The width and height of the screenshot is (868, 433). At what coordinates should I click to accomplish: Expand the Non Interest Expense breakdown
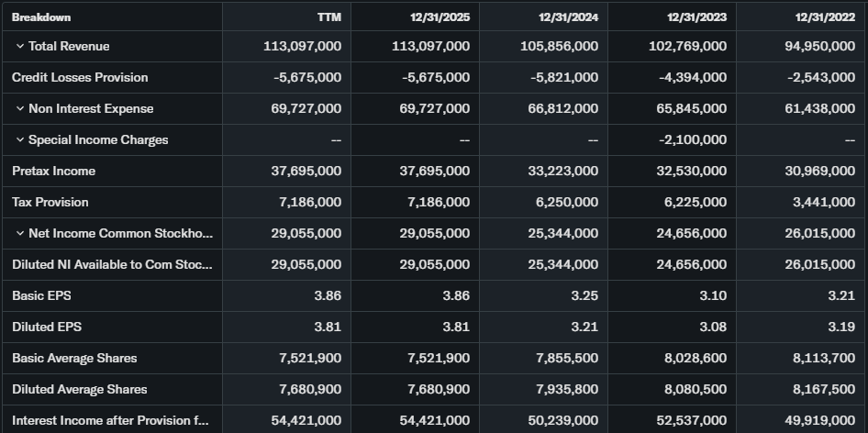coord(19,109)
